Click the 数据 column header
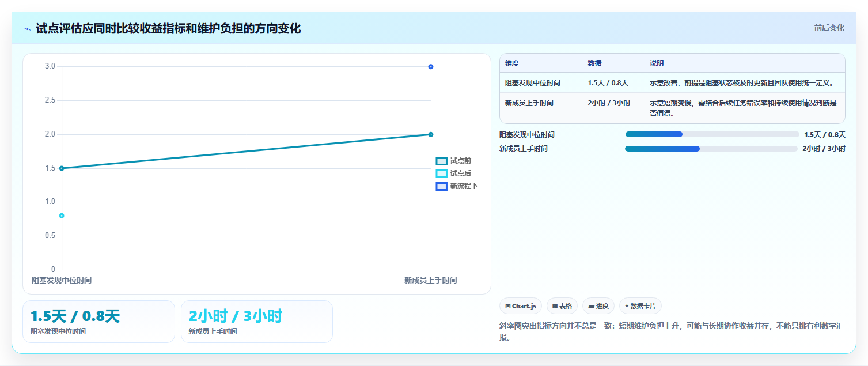The image size is (868, 366). coord(594,63)
